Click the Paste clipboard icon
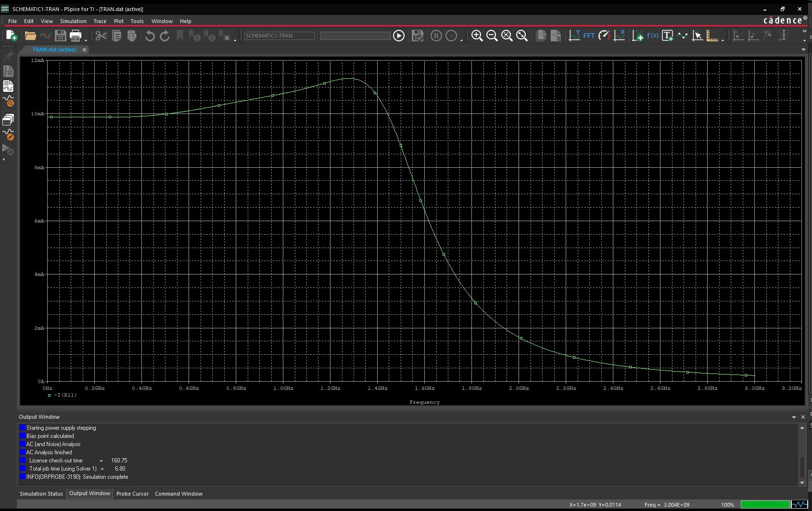The width and height of the screenshot is (812, 511). 132,36
